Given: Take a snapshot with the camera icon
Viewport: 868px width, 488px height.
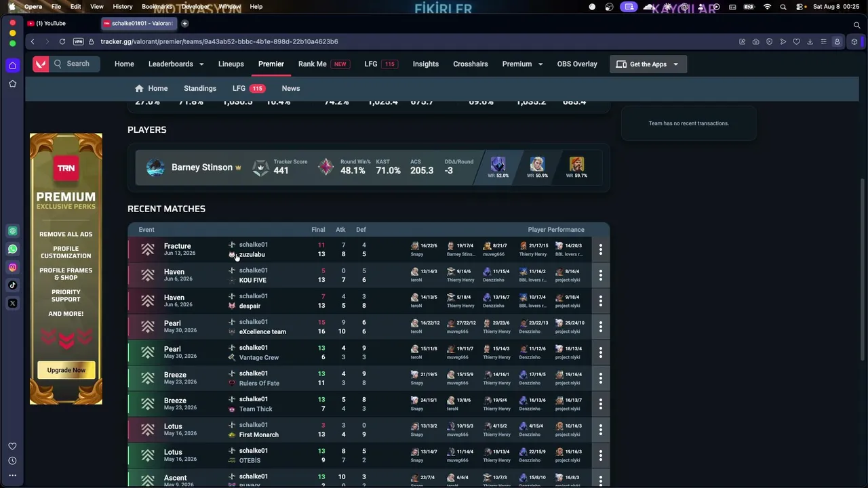Looking at the screenshot, I should (755, 41).
